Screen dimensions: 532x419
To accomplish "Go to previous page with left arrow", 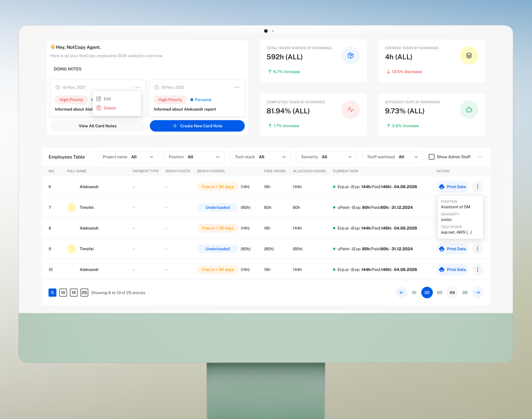I will point(402,293).
